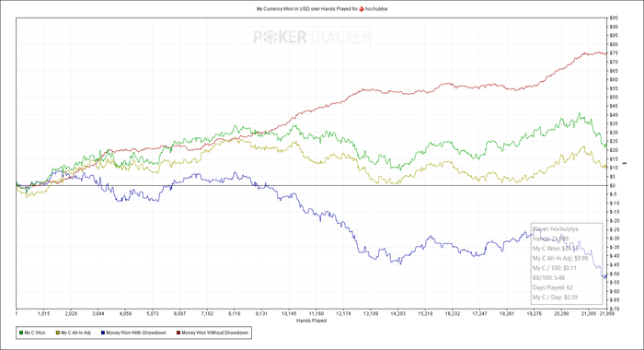Click the '$95' y-axis label
Viewport: 644px width, 350px height.
click(615, 18)
